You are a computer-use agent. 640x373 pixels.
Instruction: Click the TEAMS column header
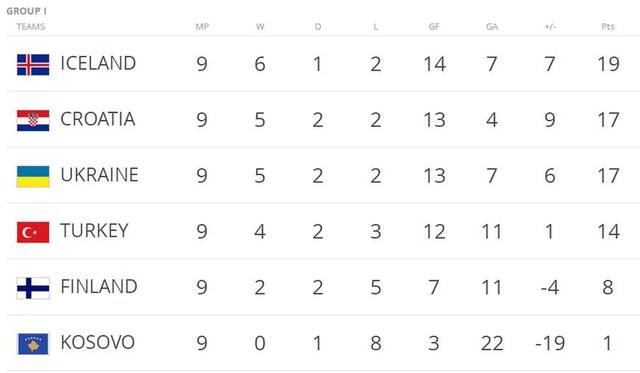pyautogui.click(x=31, y=27)
